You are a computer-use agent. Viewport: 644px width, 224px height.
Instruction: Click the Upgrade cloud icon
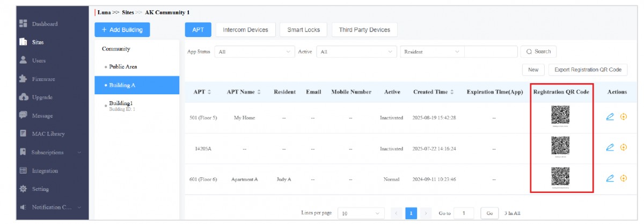coord(23,97)
